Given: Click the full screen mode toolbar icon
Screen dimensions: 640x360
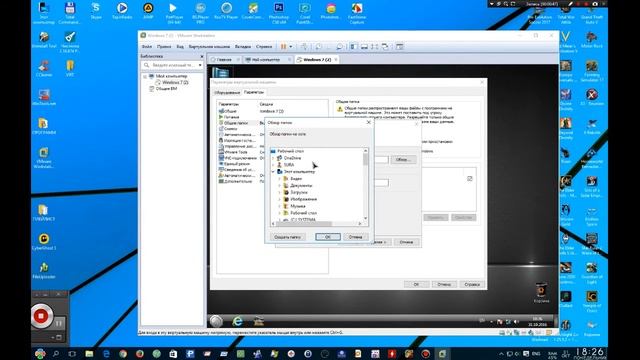Looking at the screenshot, I should pos(375,47).
